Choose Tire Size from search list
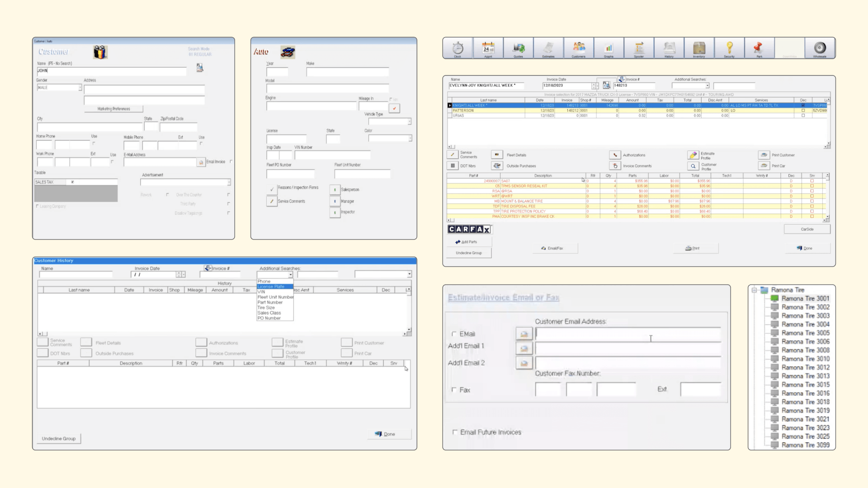The width and height of the screenshot is (868, 488). 266,308
